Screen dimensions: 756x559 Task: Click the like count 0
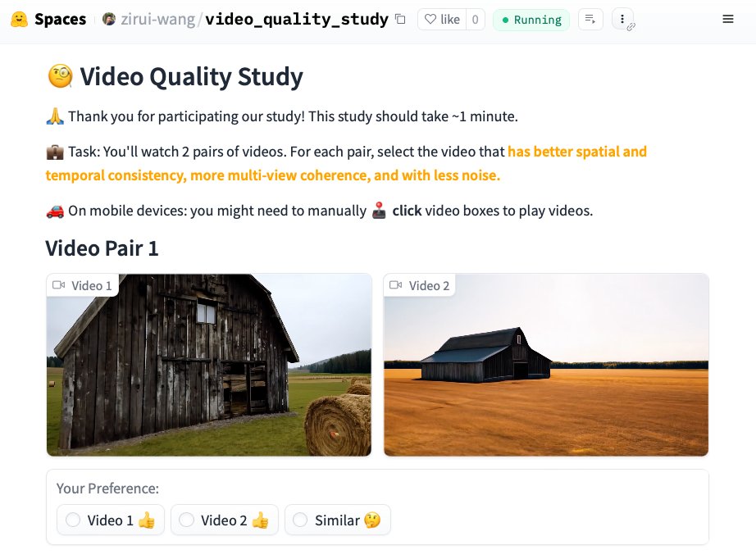475,20
